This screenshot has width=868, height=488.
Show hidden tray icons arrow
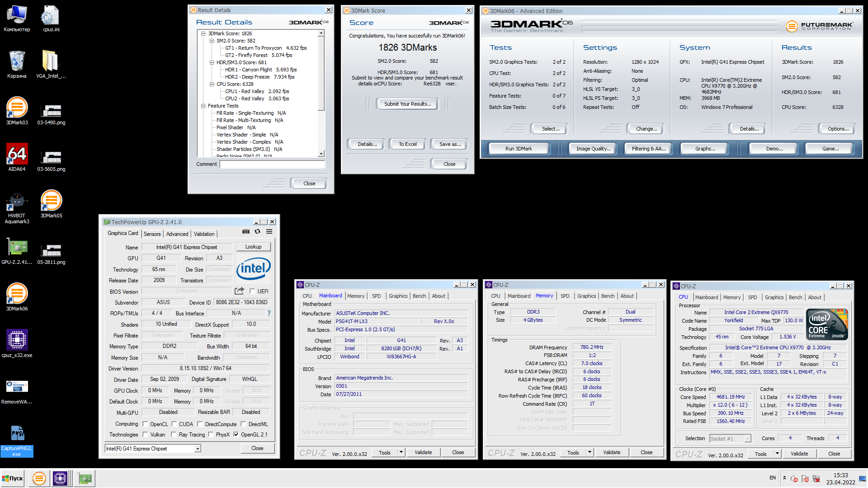(784, 478)
